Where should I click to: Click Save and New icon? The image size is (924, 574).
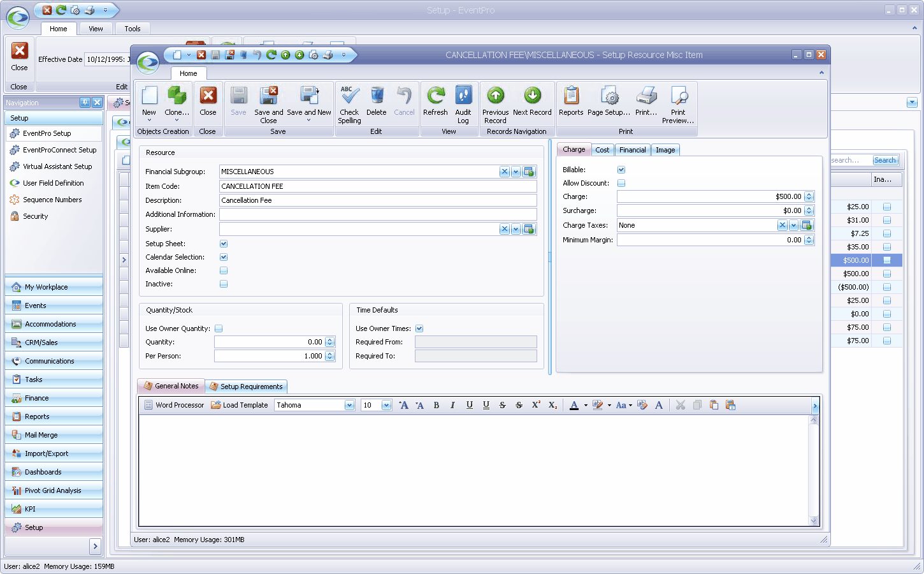tap(309, 96)
